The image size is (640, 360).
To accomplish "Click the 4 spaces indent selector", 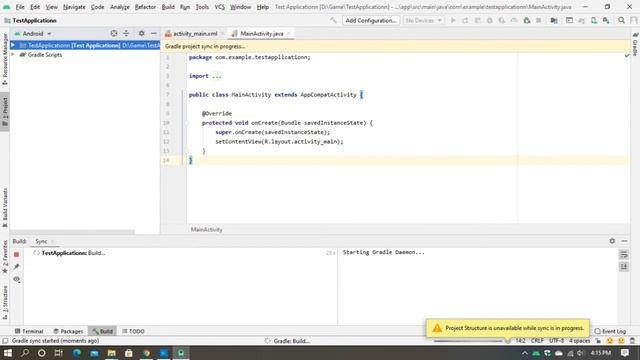I will coord(580,341).
